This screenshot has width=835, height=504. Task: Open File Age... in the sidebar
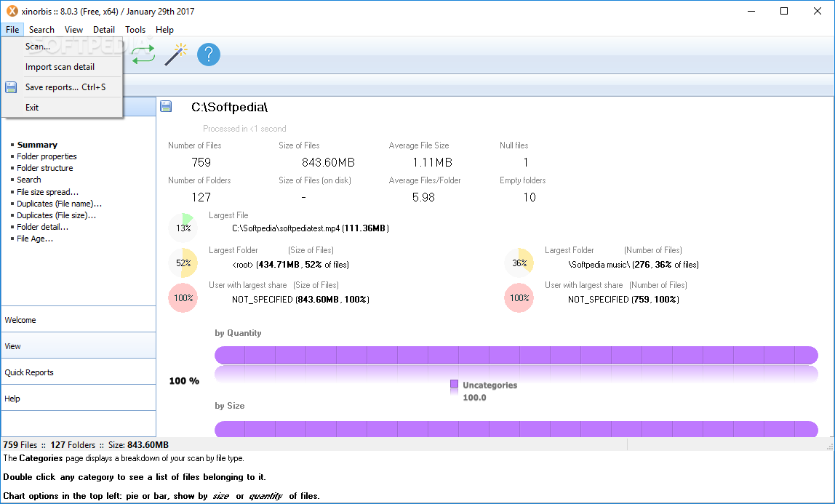point(35,239)
